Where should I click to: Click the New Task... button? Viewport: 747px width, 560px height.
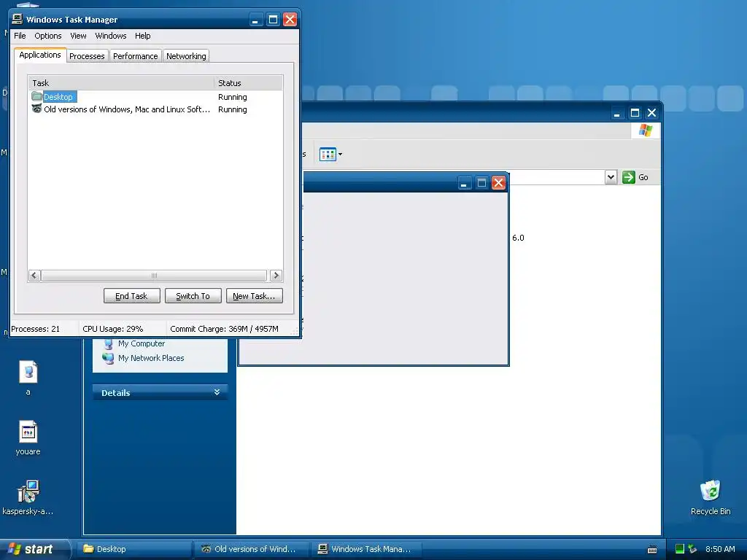pos(254,296)
